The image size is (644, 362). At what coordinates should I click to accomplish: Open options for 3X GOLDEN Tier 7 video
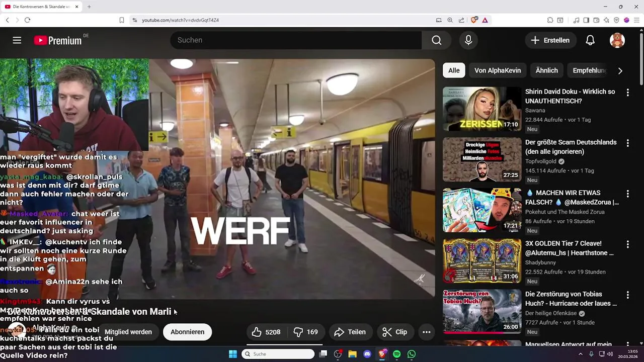[627, 244]
